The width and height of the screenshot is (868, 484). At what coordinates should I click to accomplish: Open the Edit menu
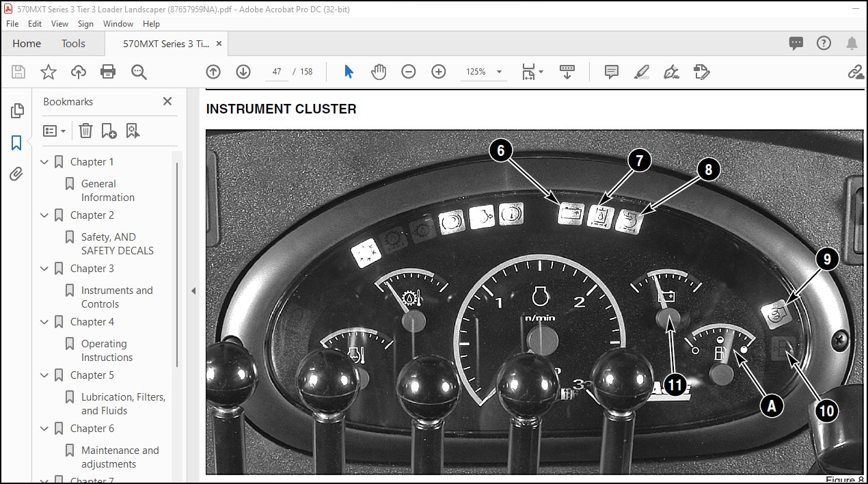35,24
